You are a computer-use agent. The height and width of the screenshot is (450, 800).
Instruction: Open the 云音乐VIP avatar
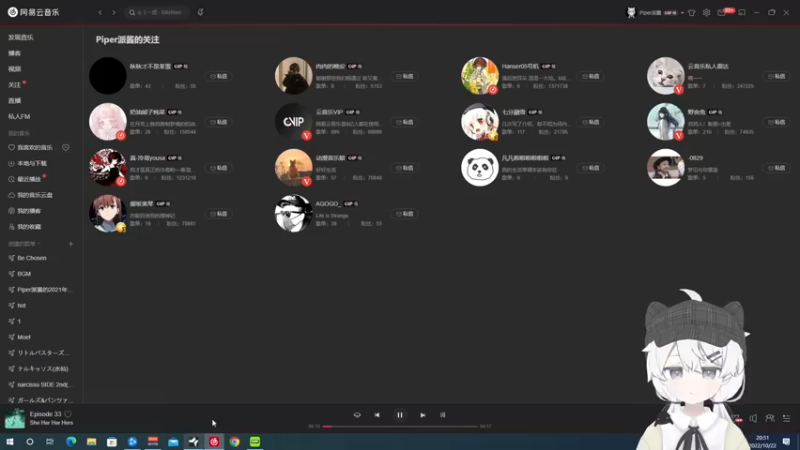click(x=293, y=122)
